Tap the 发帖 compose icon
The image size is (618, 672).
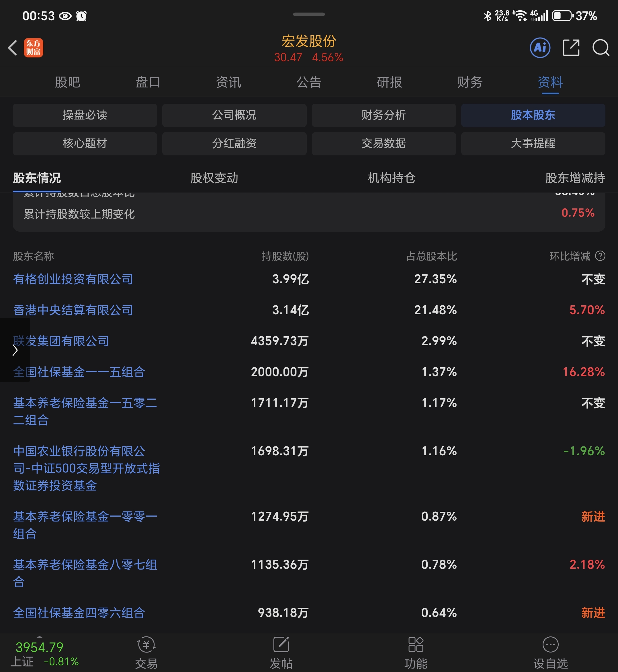tap(281, 644)
